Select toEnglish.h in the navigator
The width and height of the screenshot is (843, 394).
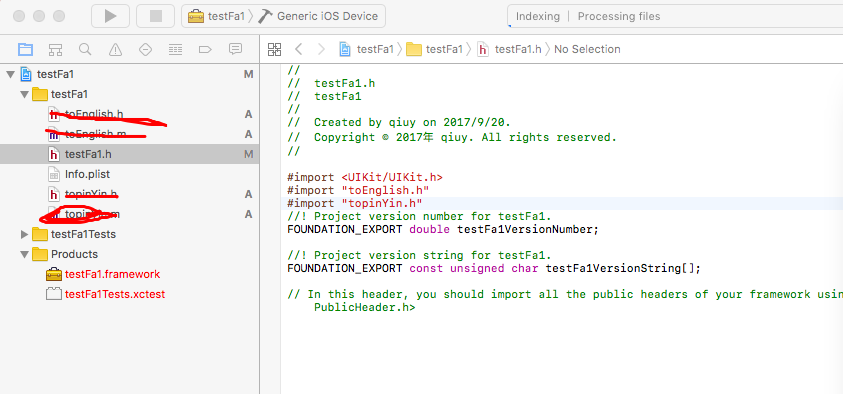click(129, 114)
